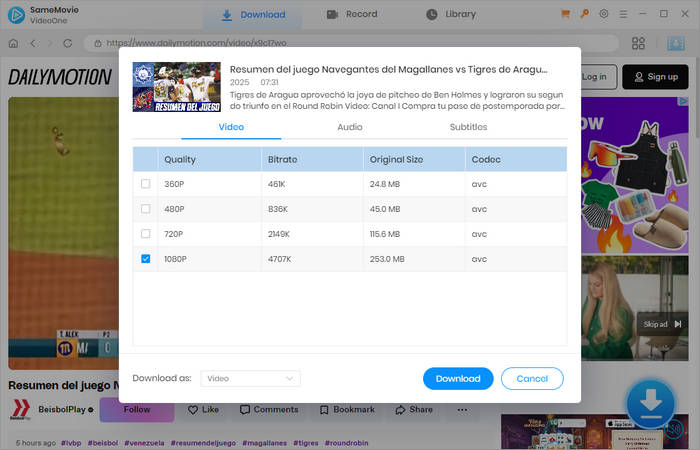Check the 480P quality checkbox

(146, 209)
